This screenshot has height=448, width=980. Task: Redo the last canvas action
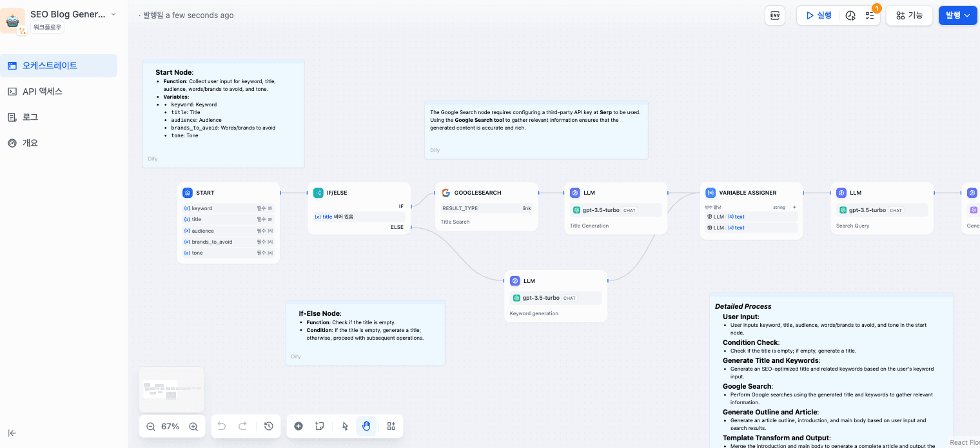(x=243, y=426)
